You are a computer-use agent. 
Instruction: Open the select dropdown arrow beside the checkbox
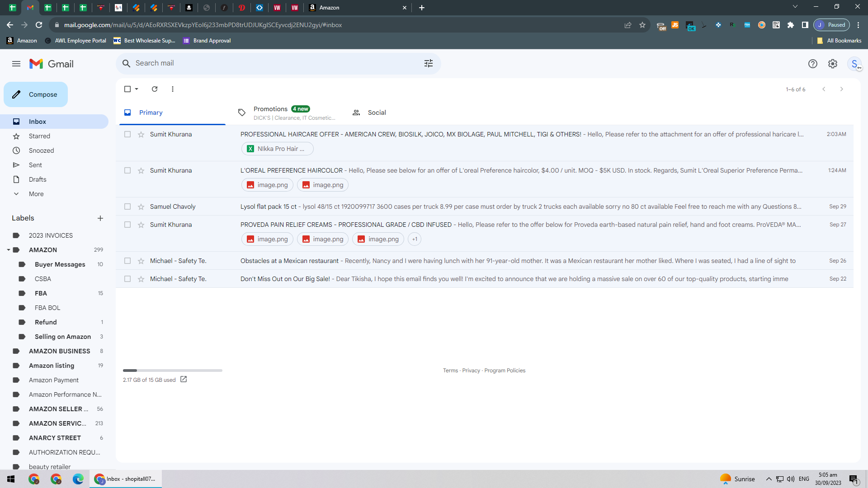[137, 89]
